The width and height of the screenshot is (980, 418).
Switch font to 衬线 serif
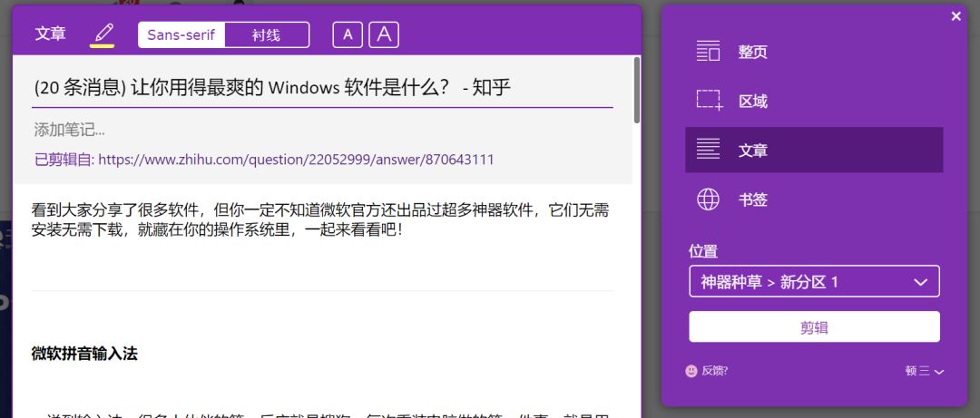[266, 35]
